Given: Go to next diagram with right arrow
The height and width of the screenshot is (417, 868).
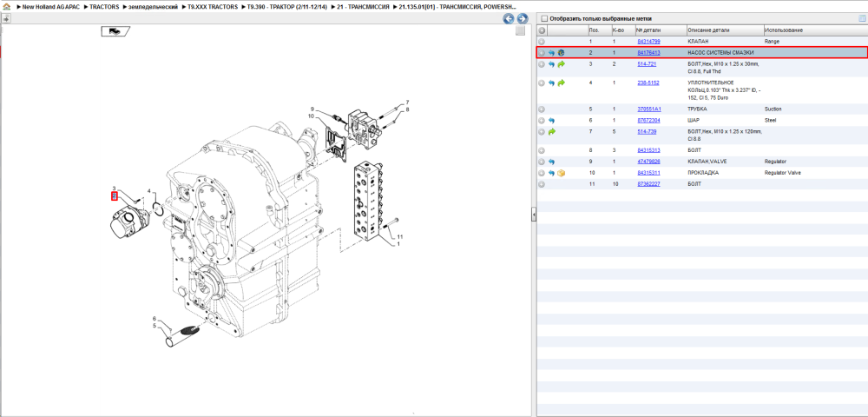Looking at the screenshot, I should click(x=522, y=19).
